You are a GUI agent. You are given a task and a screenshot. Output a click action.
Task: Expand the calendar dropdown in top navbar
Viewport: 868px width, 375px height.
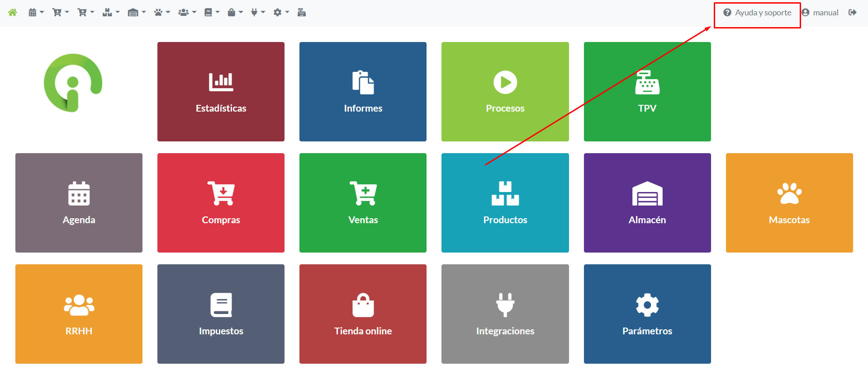click(x=36, y=13)
